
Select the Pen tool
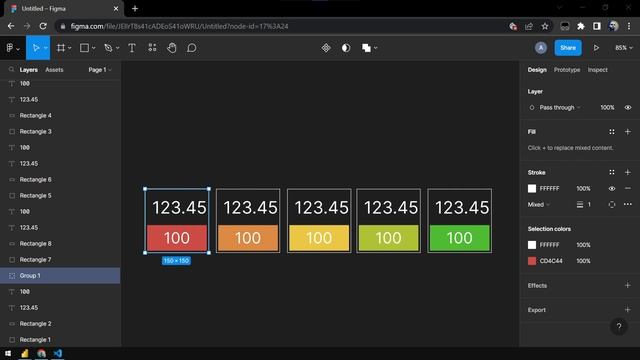(x=108, y=48)
